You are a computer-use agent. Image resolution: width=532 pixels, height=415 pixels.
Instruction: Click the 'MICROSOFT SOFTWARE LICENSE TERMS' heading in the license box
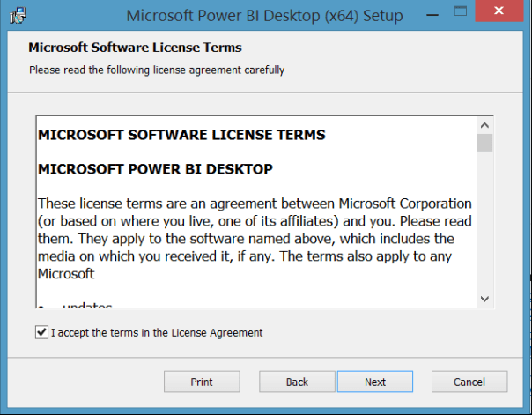click(x=182, y=136)
